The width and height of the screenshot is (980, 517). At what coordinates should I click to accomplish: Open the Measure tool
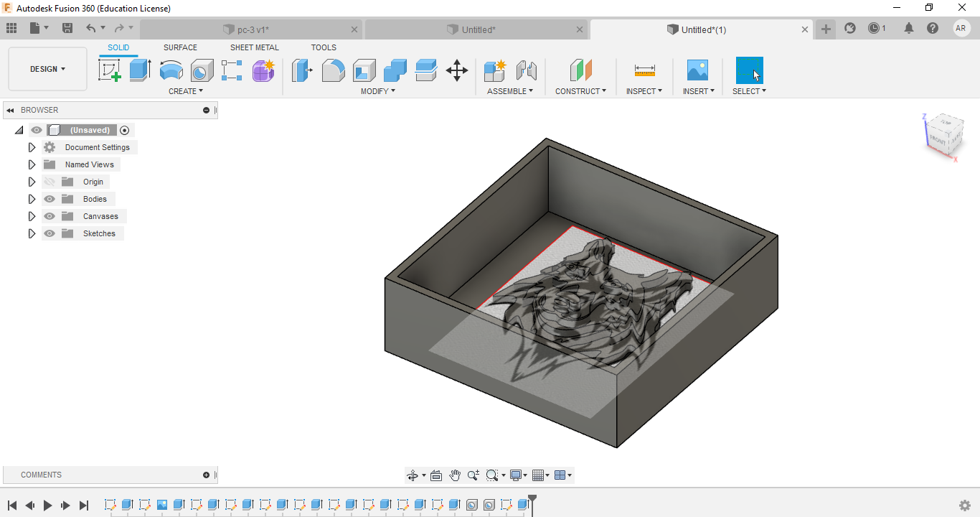(644, 70)
